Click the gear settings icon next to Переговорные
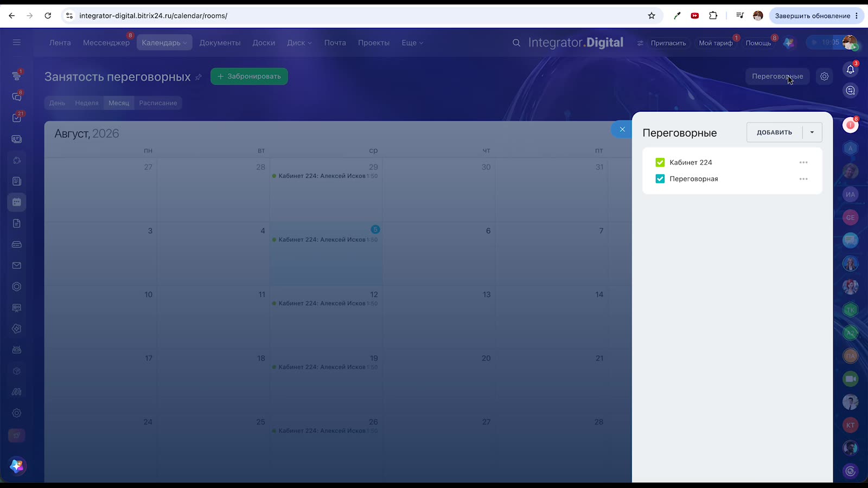The width and height of the screenshot is (868, 488). [824, 76]
